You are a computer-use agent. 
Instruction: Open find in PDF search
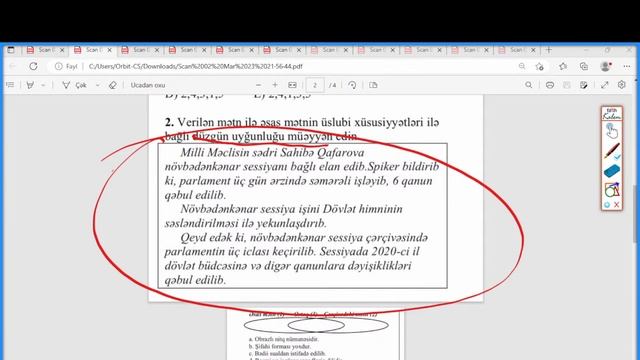pyautogui.click(x=529, y=85)
